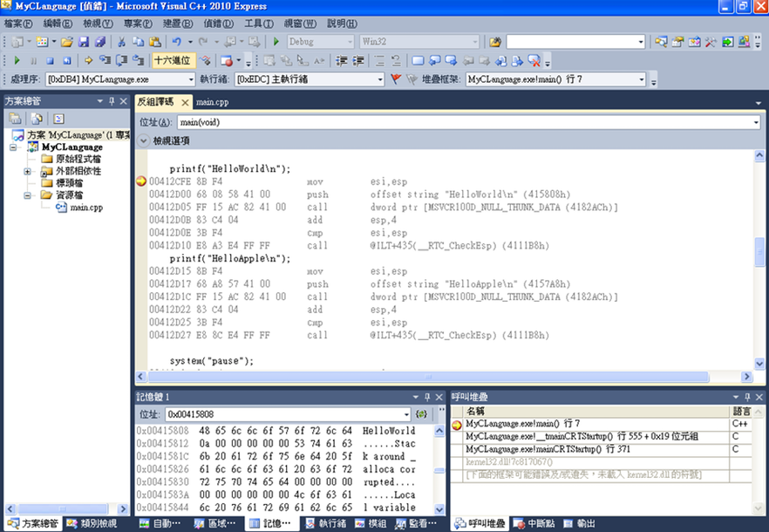
Task: Open the 檔案(F) menu
Action: pos(18,24)
